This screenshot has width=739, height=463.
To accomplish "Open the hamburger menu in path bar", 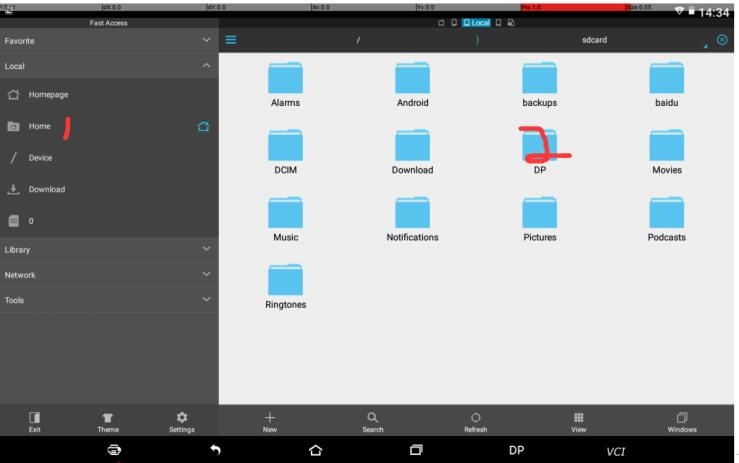I will (x=231, y=40).
